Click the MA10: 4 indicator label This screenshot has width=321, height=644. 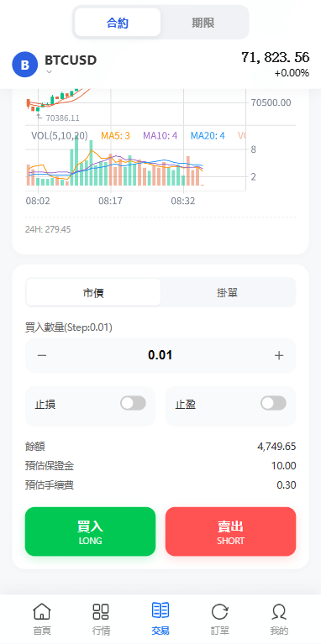tap(160, 135)
